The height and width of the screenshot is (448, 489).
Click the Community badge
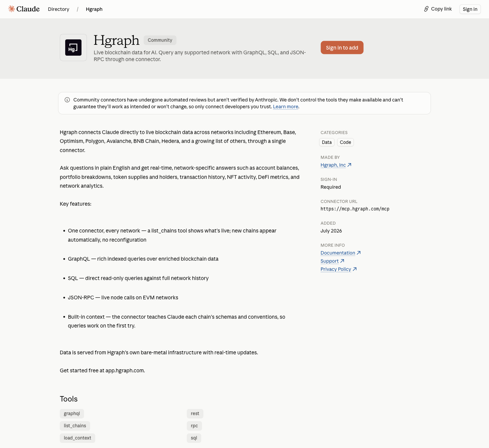160,40
